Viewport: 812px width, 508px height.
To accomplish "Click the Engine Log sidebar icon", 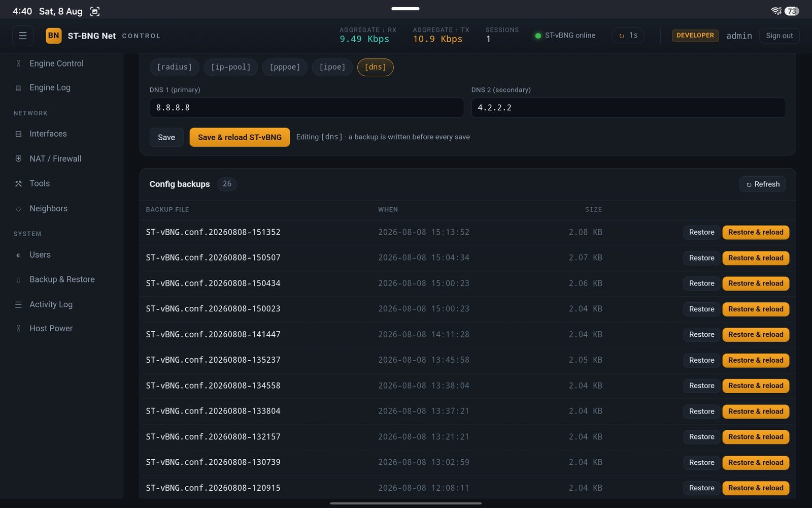I will click(18, 88).
